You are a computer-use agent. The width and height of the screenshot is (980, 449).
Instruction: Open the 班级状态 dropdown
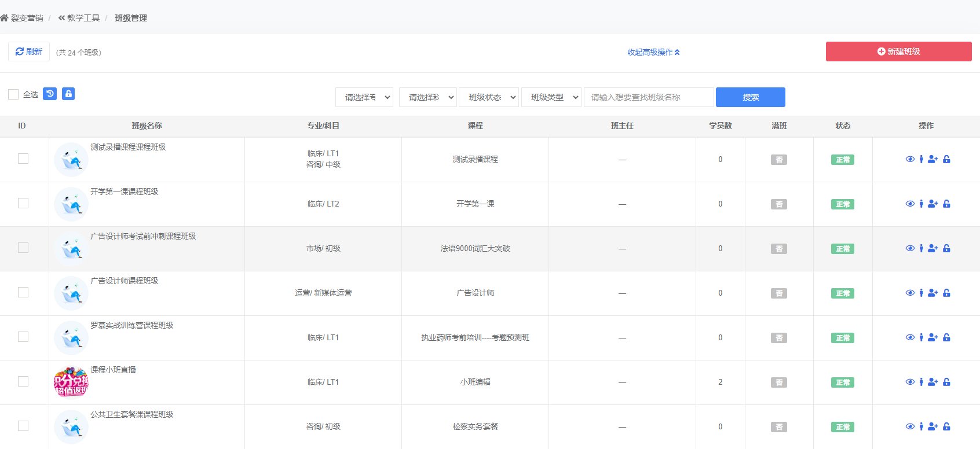point(489,97)
